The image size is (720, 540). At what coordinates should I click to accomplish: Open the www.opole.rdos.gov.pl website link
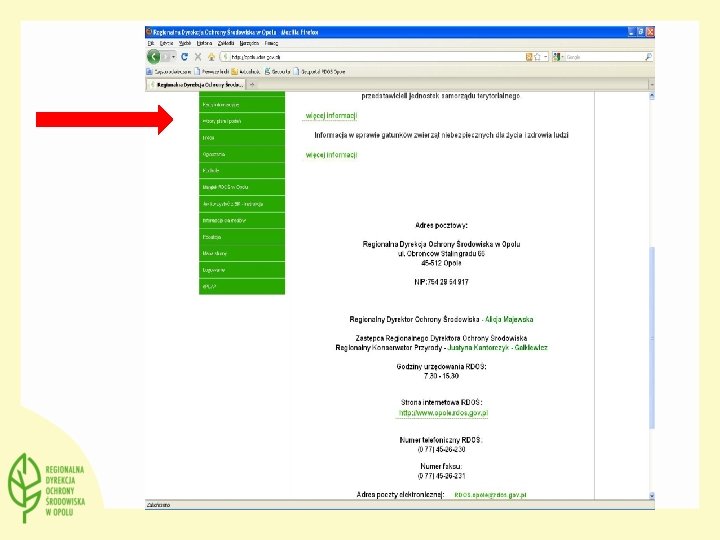[443, 413]
